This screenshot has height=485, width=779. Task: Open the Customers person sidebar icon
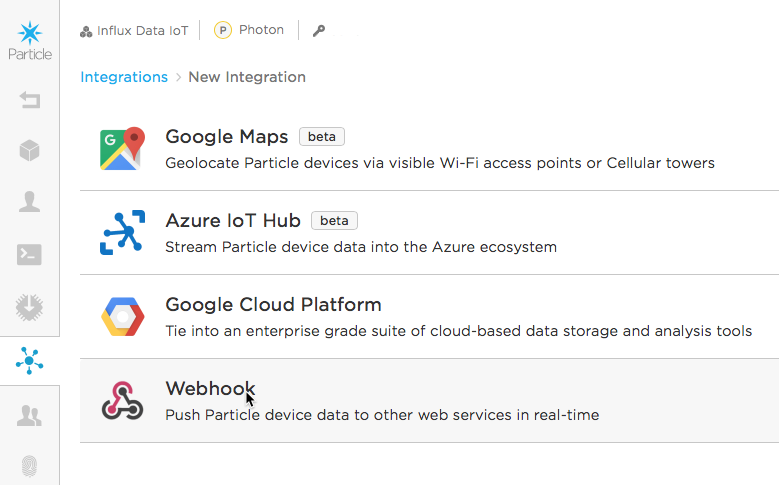[x=29, y=202]
